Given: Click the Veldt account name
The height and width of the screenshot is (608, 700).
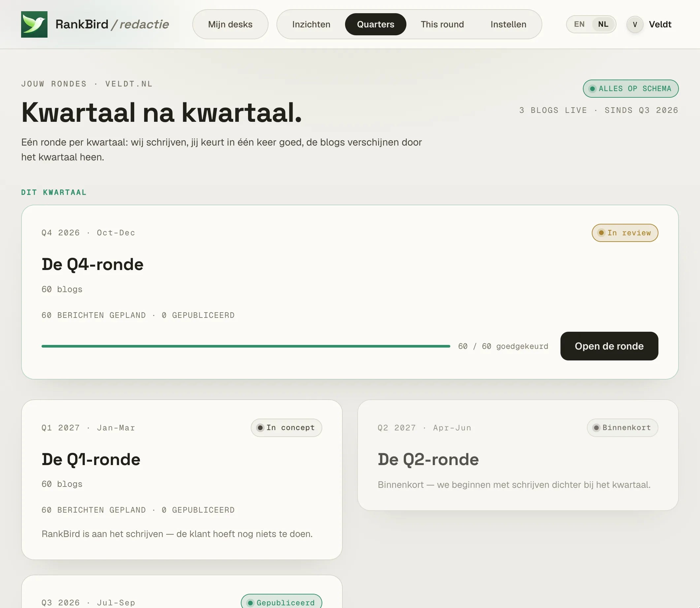Looking at the screenshot, I should click(x=660, y=24).
